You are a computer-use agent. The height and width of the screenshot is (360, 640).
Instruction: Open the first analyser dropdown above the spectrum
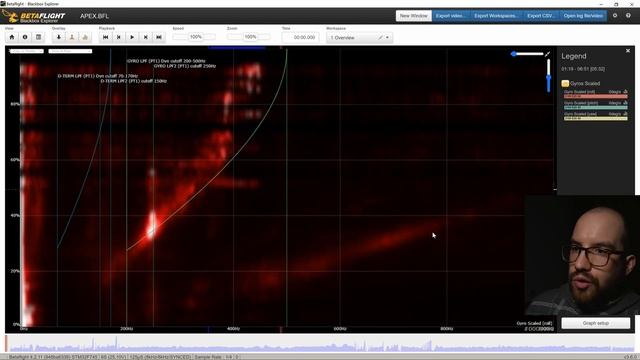click(27, 51)
